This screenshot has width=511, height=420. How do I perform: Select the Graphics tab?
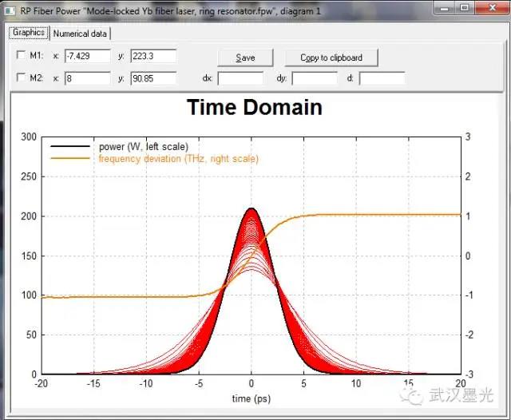(29, 33)
